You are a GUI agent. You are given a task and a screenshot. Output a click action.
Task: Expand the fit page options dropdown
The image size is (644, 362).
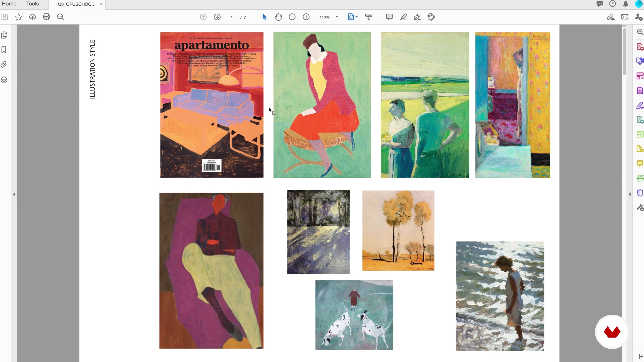(x=357, y=17)
